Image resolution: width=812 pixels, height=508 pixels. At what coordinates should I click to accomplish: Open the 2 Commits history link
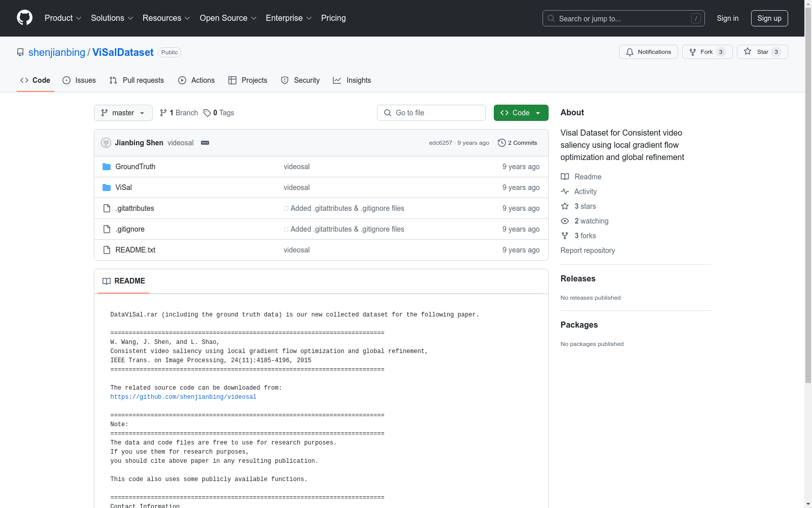pos(518,143)
